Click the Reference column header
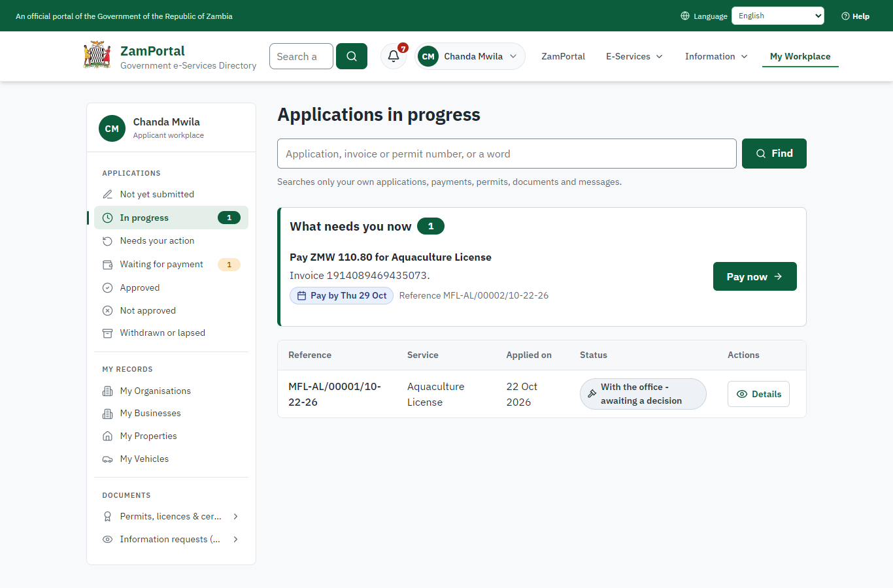 tap(310, 355)
